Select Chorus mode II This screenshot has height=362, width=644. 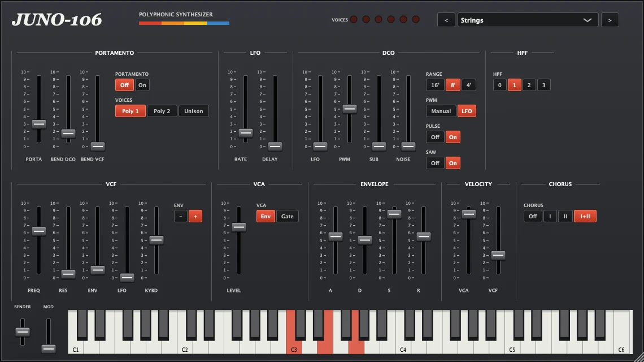tap(565, 217)
